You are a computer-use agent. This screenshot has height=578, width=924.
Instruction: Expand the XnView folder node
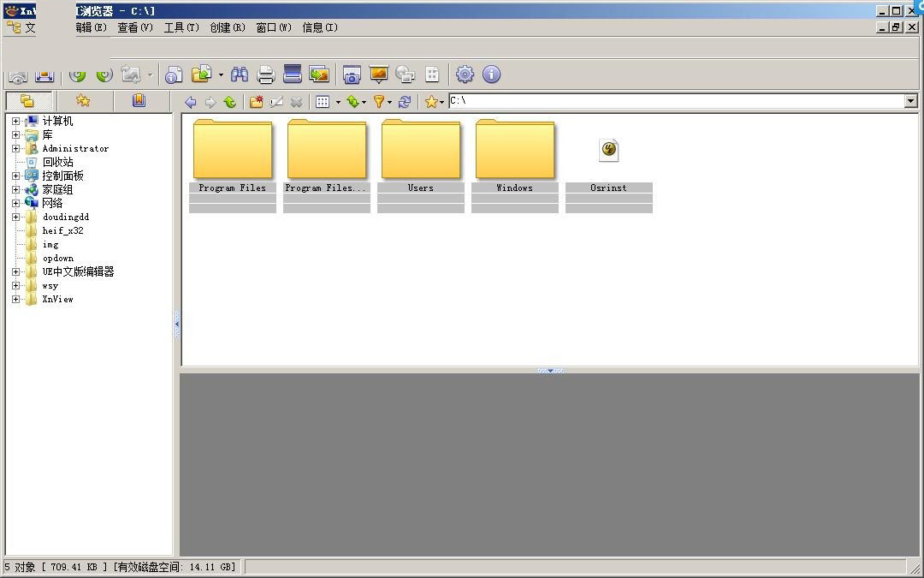click(16, 299)
